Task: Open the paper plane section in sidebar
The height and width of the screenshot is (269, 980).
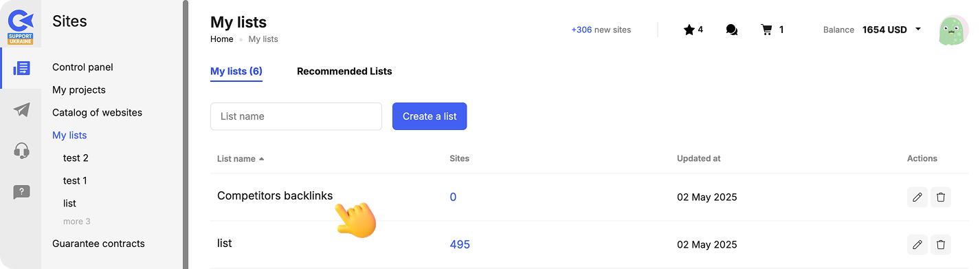Action: tap(21, 109)
